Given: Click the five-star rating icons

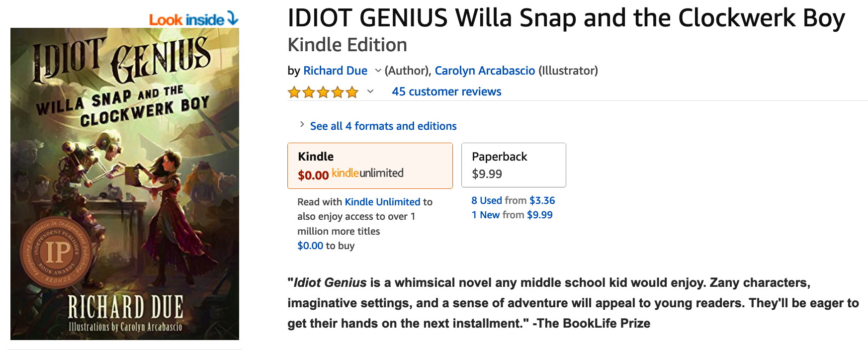Looking at the screenshot, I should (323, 92).
